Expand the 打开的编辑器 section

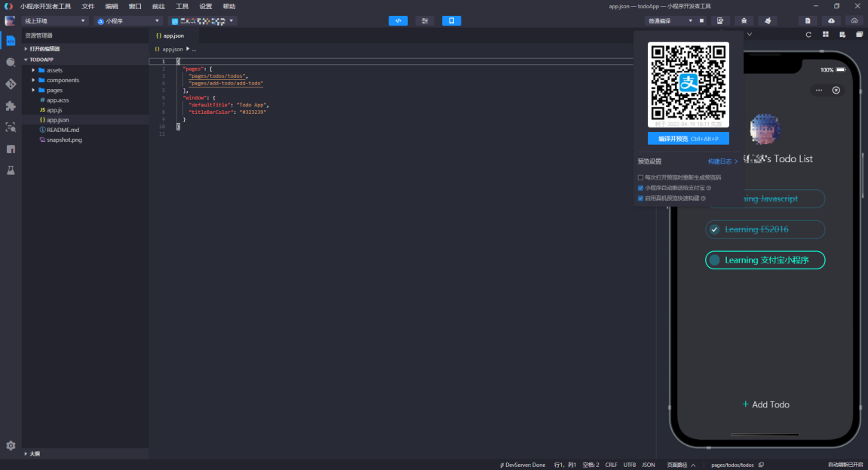(x=84, y=49)
